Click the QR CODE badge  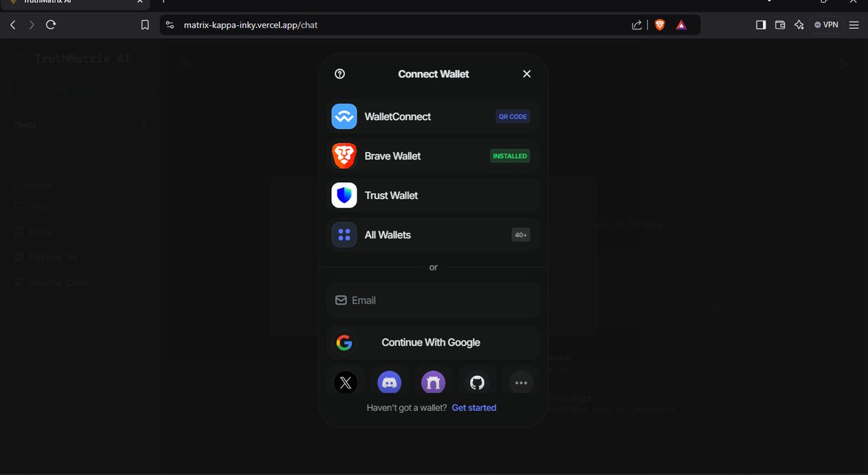[x=513, y=116]
